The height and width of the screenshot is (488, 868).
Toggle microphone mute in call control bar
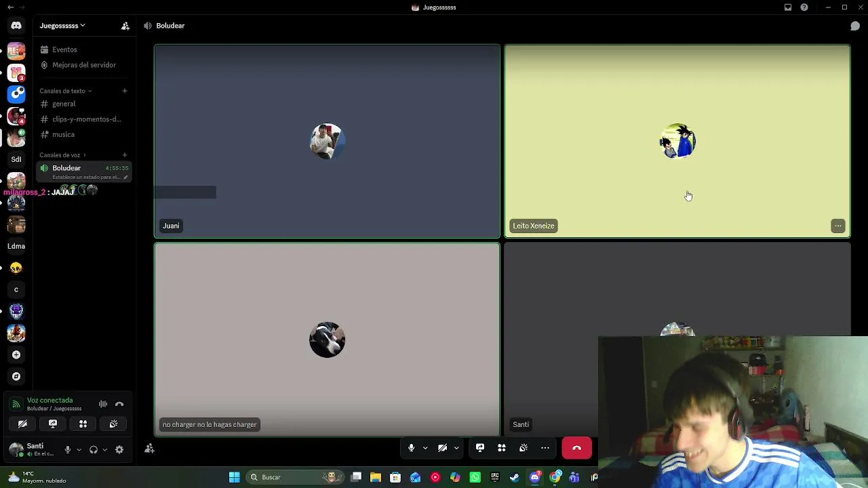click(x=411, y=448)
